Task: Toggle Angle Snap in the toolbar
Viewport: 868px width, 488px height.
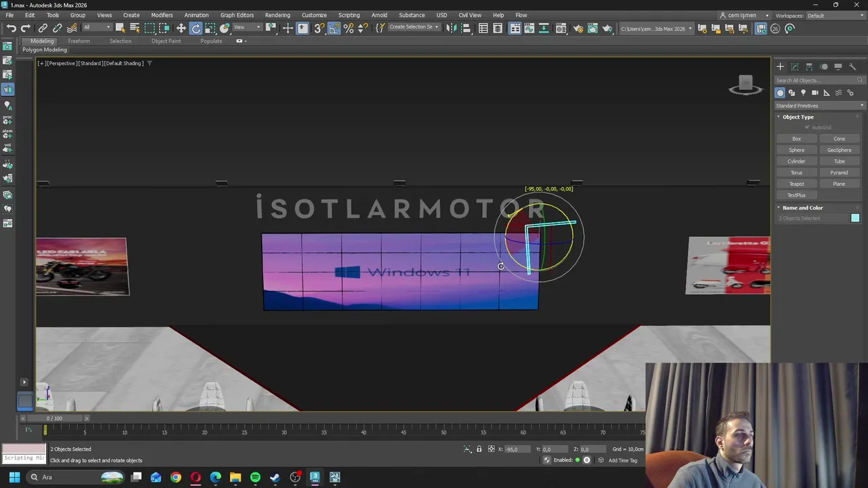Action: coord(334,28)
